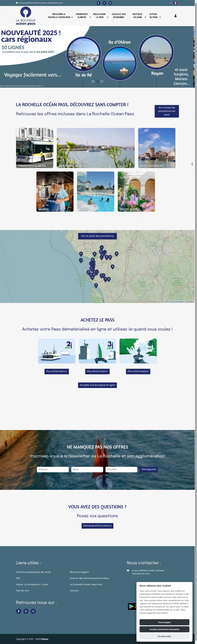Viewport: 197px width, 644px height.
Task: Click the Courriel input field
Action: click(x=121, y=469)
